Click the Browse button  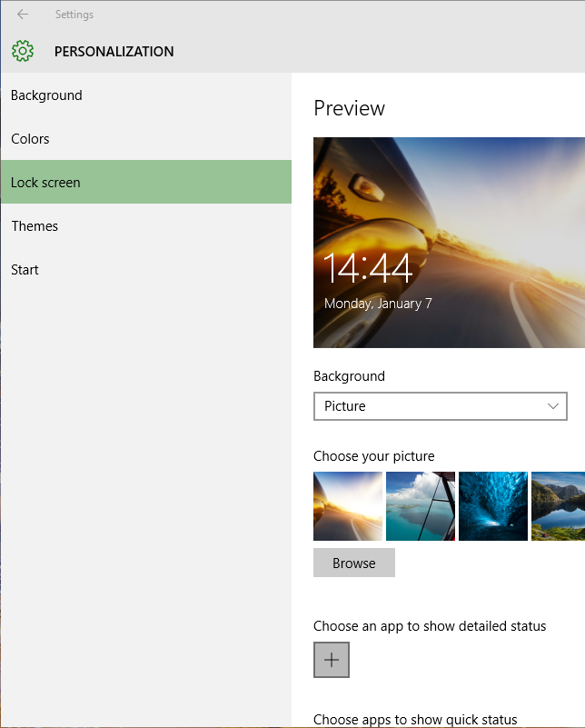tap(354, 563)
